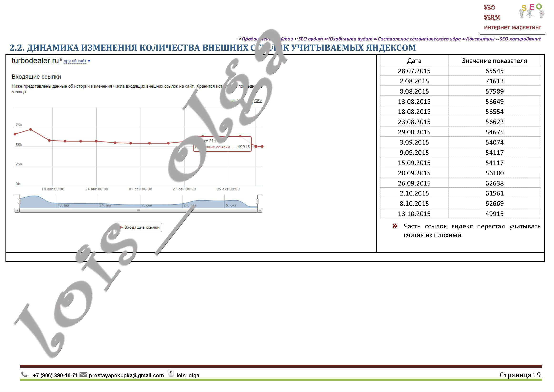Click the highest data point on chart
Image resolution: width=554 pixels, height=392 pixels.
coord(31,130)
